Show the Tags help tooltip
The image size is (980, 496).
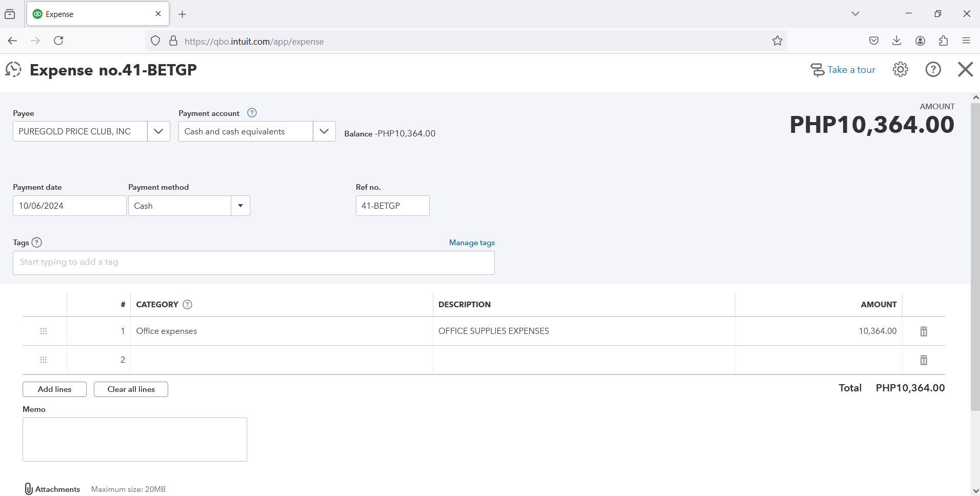37,243
